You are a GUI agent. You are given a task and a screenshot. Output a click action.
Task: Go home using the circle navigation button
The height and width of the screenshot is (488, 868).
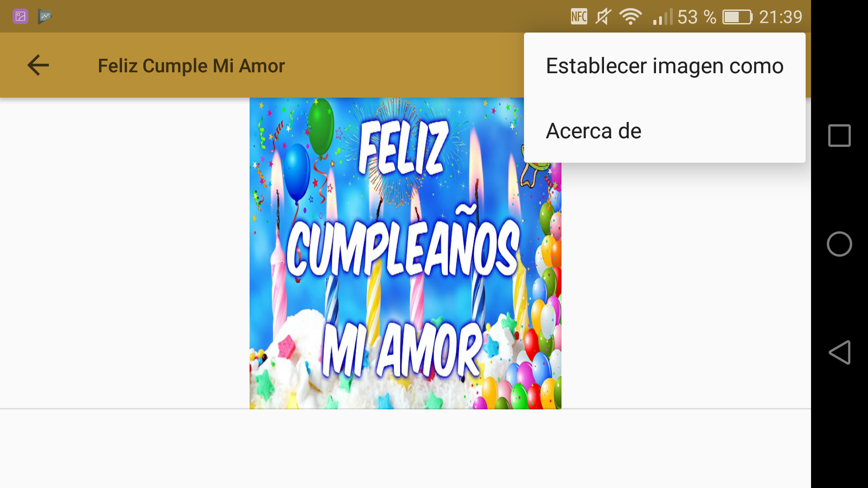[x=839, y=244]
